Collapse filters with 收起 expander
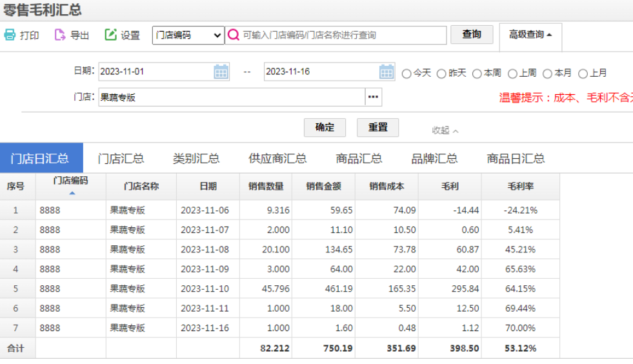 [445, 130]
